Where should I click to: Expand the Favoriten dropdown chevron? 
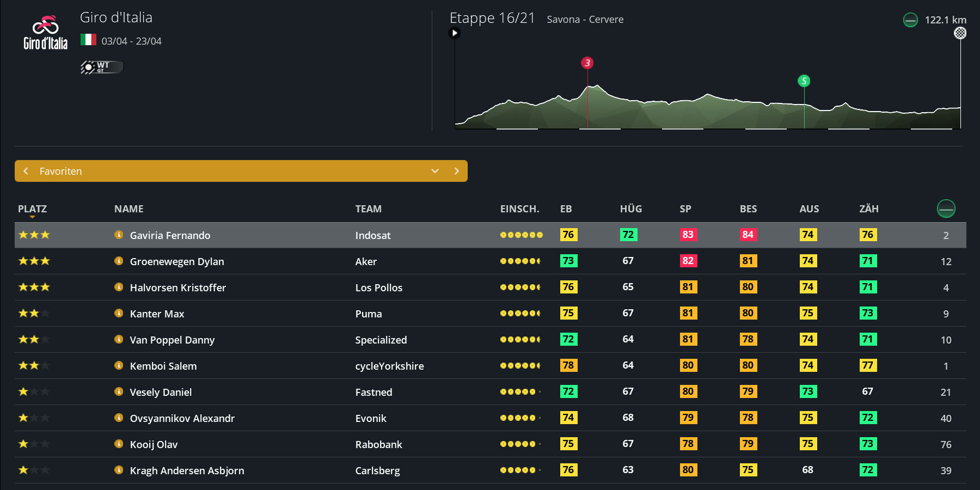pyautogui.click(x=434, y=171)
